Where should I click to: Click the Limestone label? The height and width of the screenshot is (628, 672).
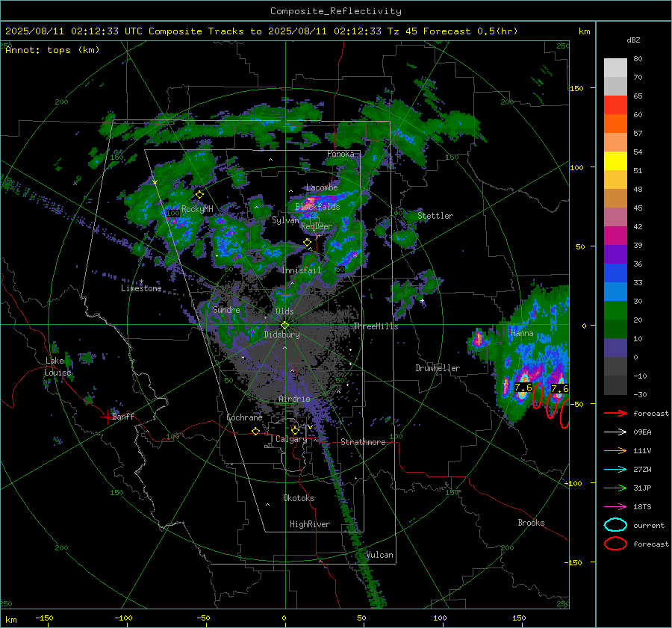pos(141,288)
